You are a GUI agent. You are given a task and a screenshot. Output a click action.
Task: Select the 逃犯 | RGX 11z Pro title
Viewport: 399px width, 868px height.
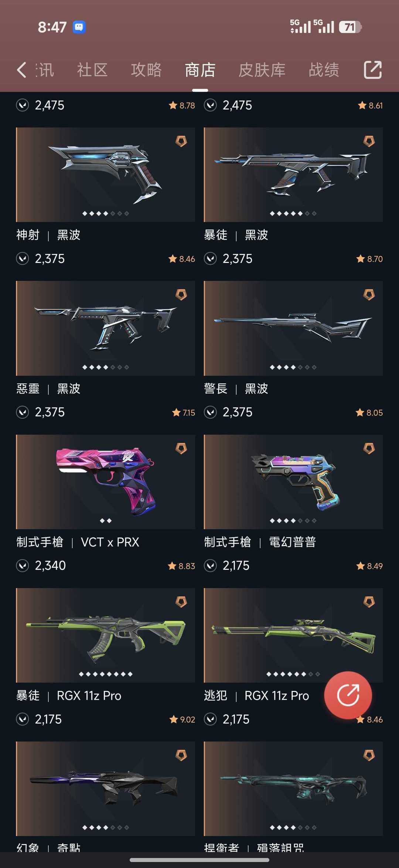point(256,696)
